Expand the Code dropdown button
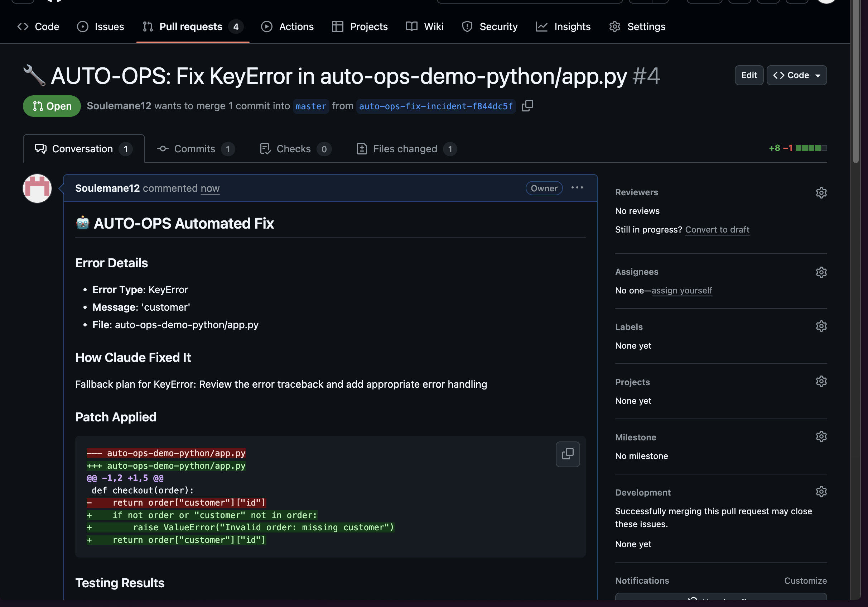Viewport: 868px width, 607px height. pyautogui.click(x=796, y=75)
